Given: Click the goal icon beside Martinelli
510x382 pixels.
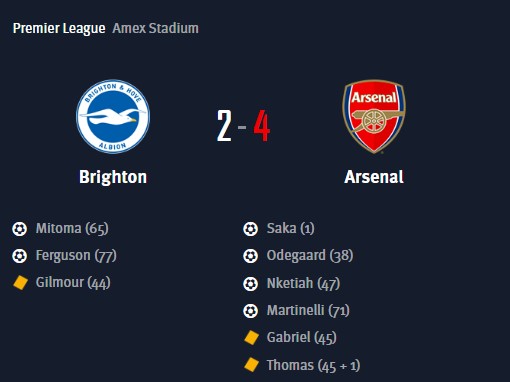Looking at the screenshot, I should pyautogui.click(x=250, y=311).
